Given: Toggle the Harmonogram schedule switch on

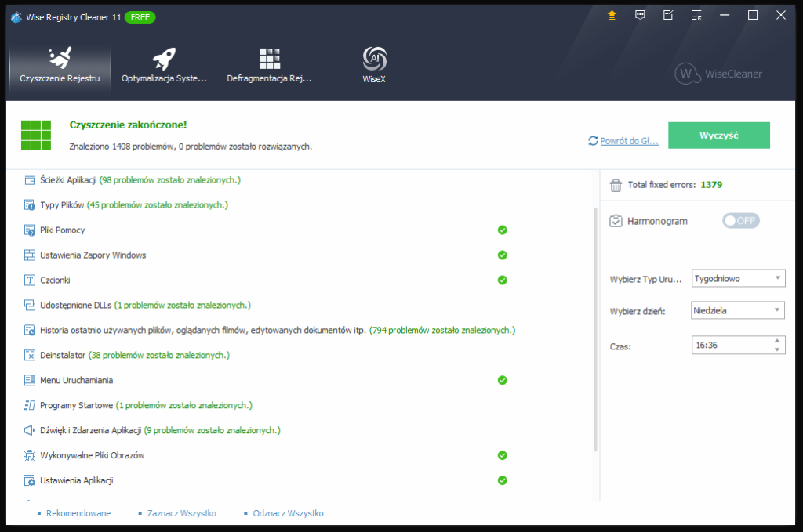Looking at the screenshot, I should pyautogui.click(x=740, y=221).
